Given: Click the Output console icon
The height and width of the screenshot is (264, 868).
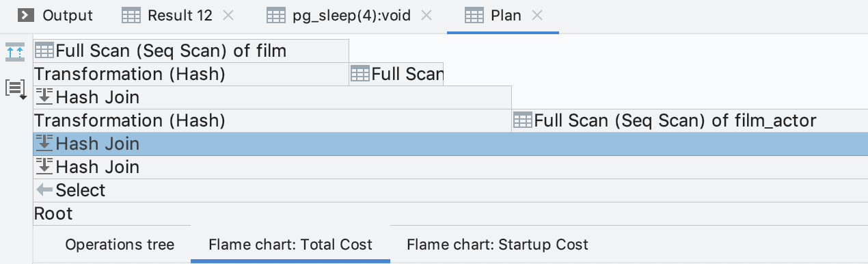Looking at the screenshot, I should coord(26,15).
